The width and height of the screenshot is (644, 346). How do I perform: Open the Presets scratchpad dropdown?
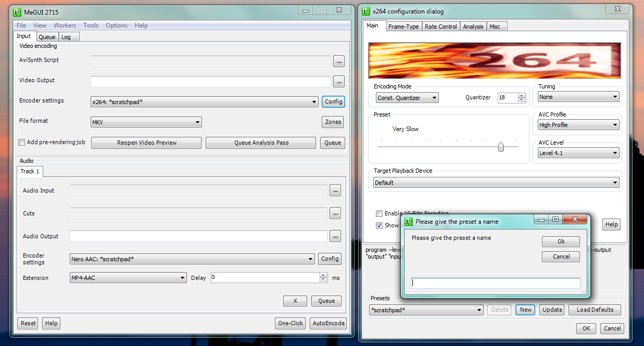tap(426, 310)
